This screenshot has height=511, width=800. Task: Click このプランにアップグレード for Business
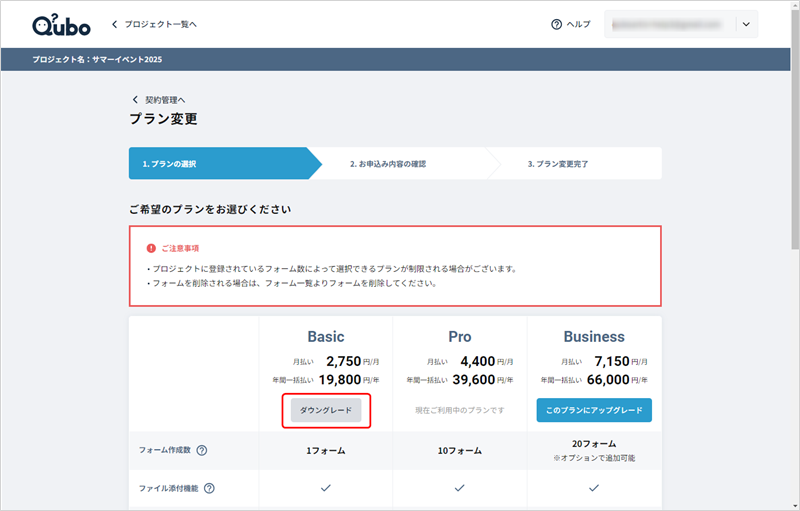[594, 410]
